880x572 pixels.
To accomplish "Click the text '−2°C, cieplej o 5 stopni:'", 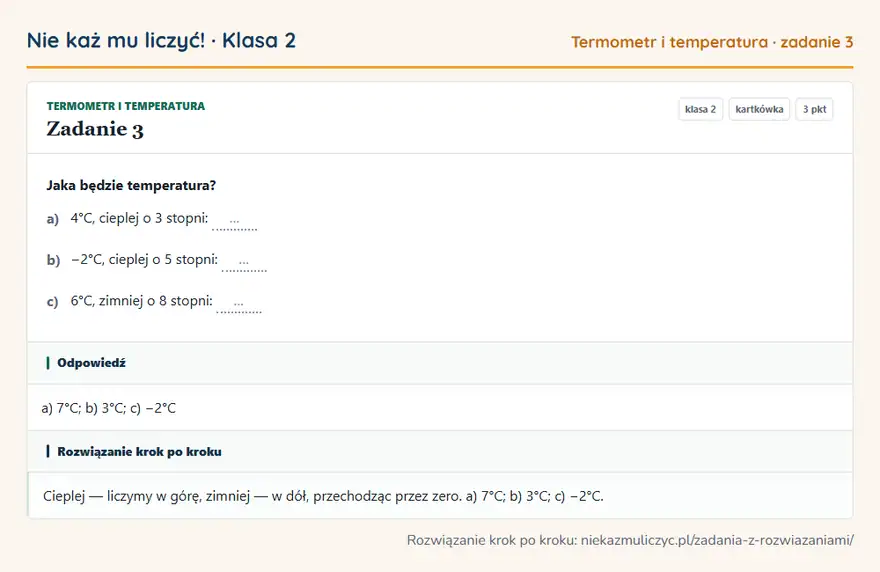I will click(144, 260).
